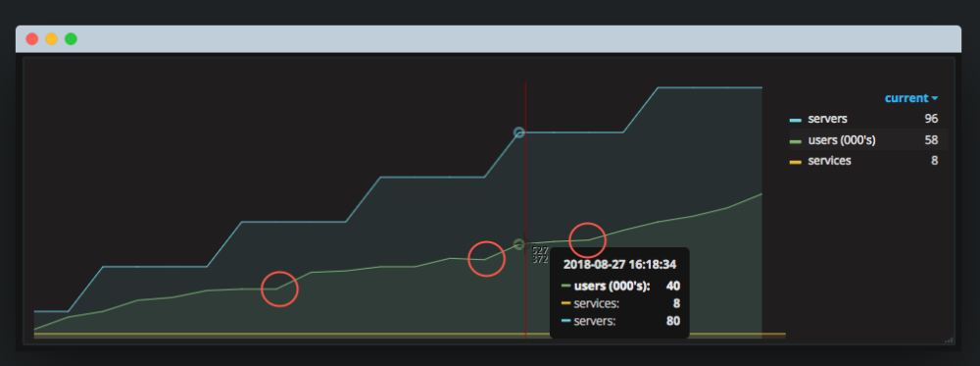
Task: Click the red close window button
Action: (32, 39)
